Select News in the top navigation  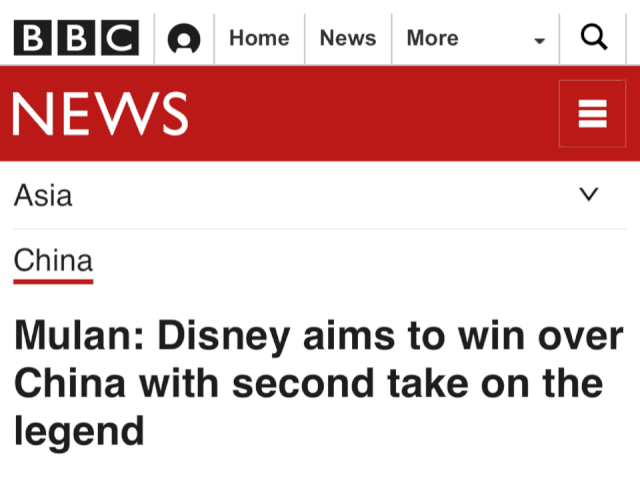(x=347, y=38)
